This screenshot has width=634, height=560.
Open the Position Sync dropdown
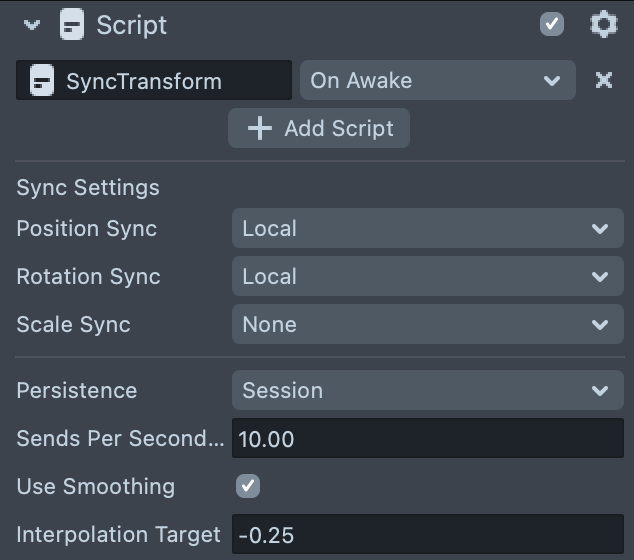click(427, 229)
